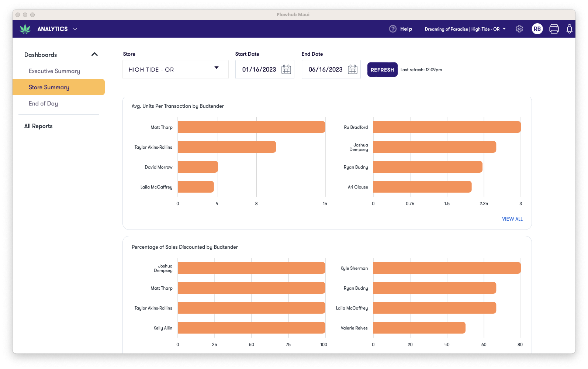Click Valerie Reives' bar in discounted sales chart
588x369 pixels.
click(419, 328)
